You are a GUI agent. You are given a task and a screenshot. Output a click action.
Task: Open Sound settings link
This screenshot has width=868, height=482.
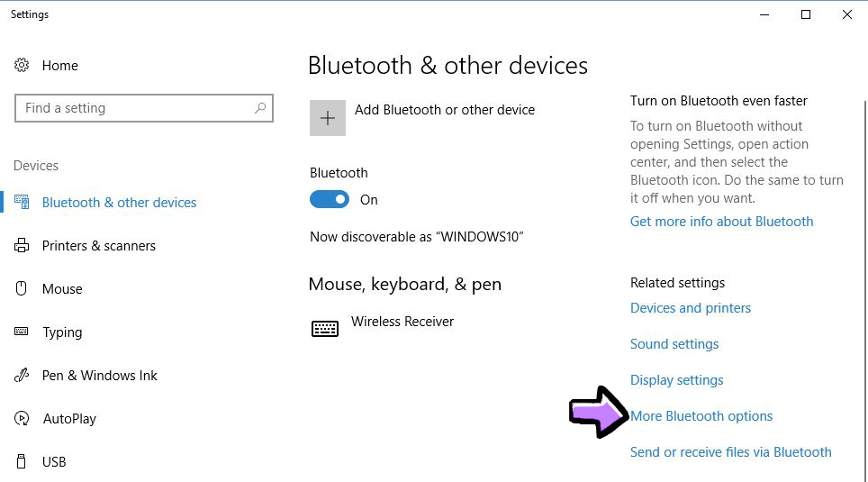tap(674, 344)
